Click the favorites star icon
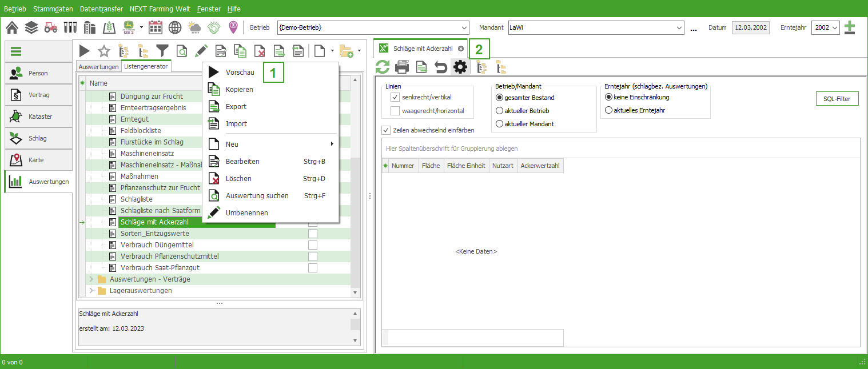 [103, 51]
